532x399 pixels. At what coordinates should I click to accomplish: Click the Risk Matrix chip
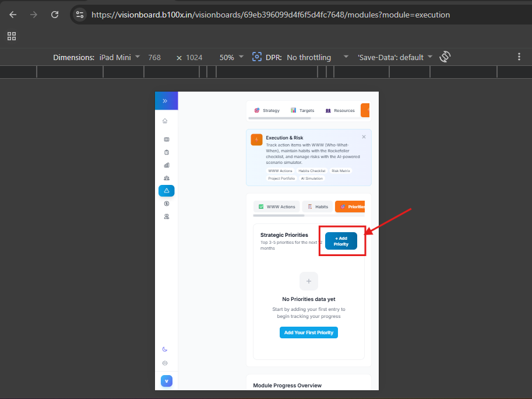[x=341, y=171]
